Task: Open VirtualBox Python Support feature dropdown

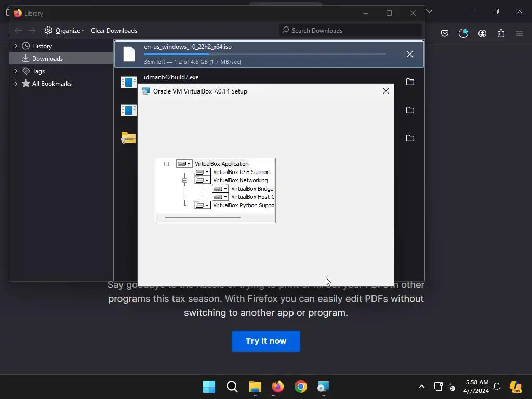Action: coord(203,206)
